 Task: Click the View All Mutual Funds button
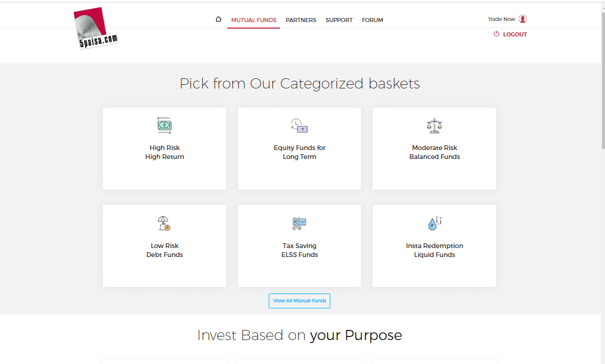click(299, 301)
